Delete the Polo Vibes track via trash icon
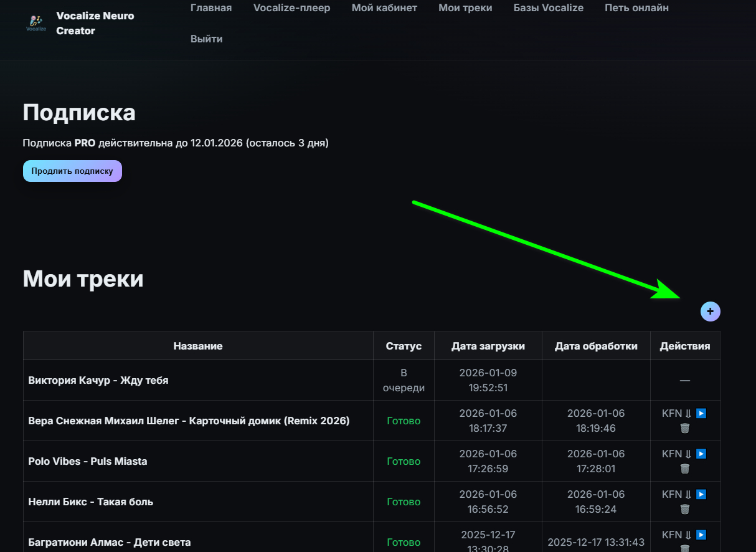This screenshot has width=756, height=552. click(684, 469)
